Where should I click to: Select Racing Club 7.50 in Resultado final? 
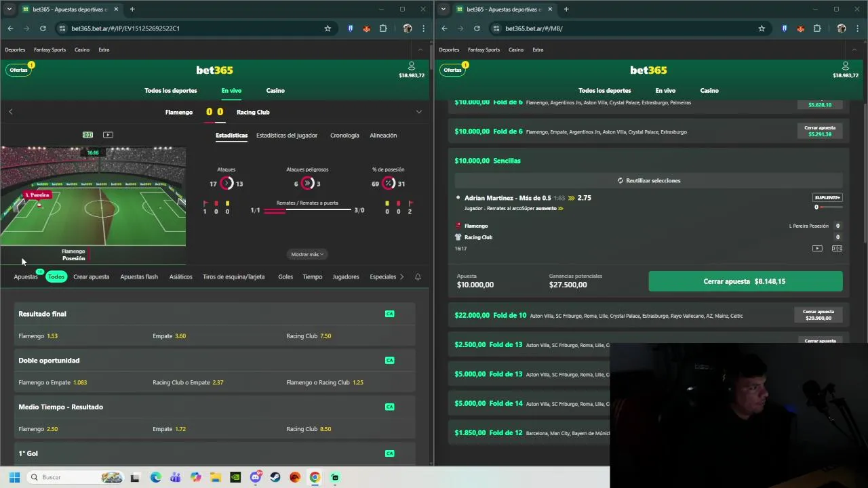349,336
